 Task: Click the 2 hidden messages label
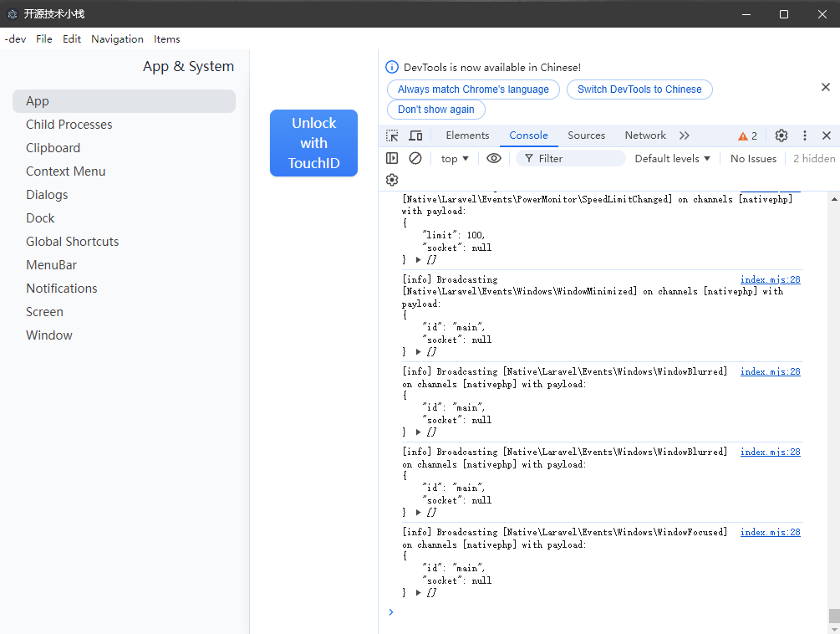[814, 159]
